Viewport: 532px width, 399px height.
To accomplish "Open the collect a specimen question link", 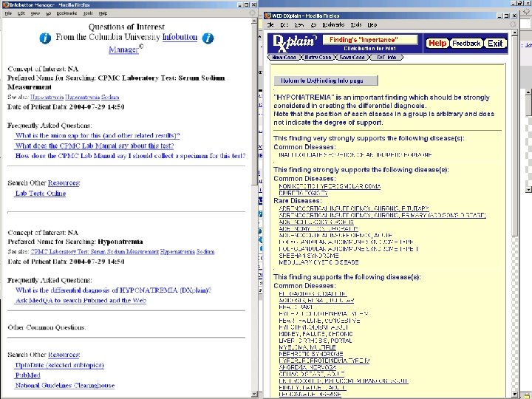I will tap(130, 156).
